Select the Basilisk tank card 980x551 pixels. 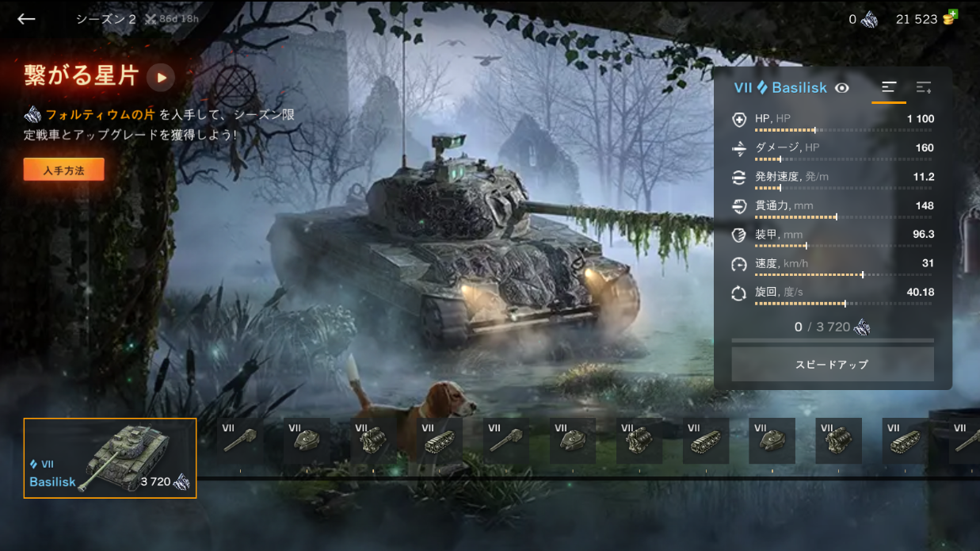tap(110, 458)
